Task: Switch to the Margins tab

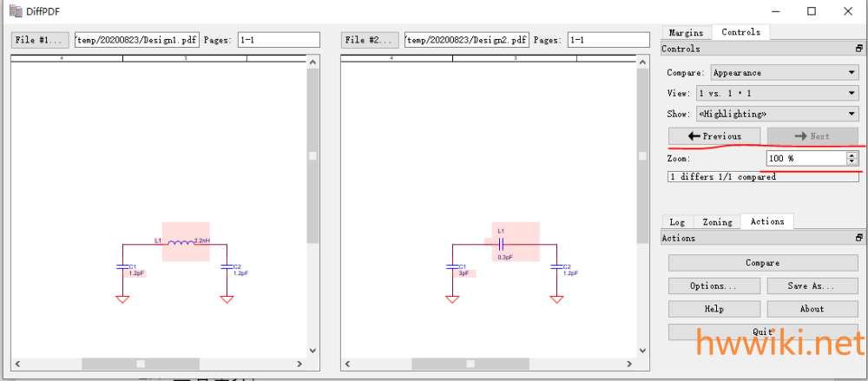Action: (x=687, y=33)
